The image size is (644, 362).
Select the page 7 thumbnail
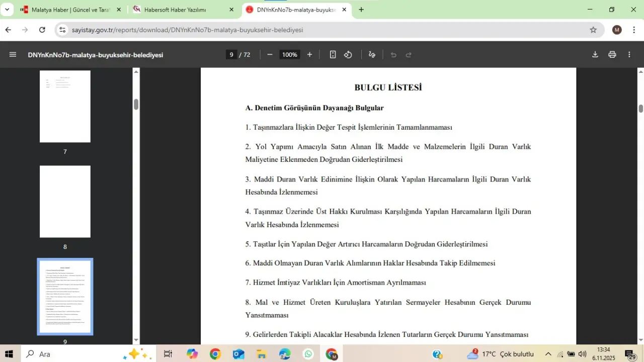pyautogui.click(x=65, y=107)
